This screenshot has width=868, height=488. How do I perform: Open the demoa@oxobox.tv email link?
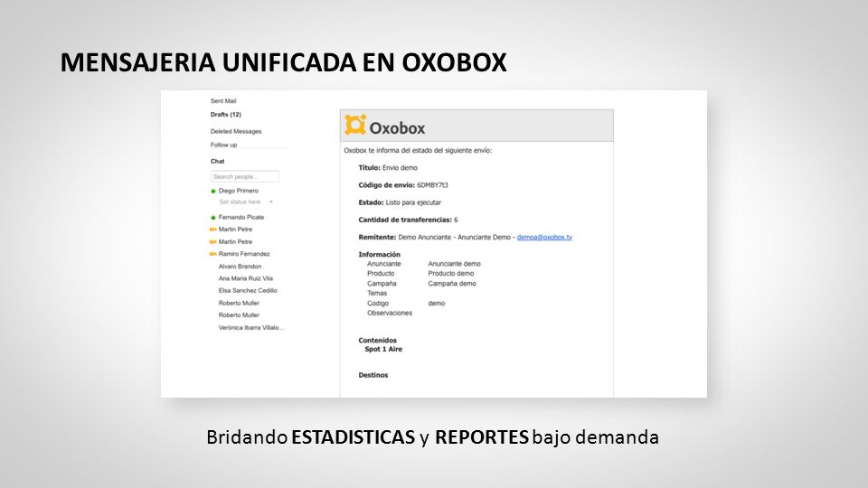point(544,238)
